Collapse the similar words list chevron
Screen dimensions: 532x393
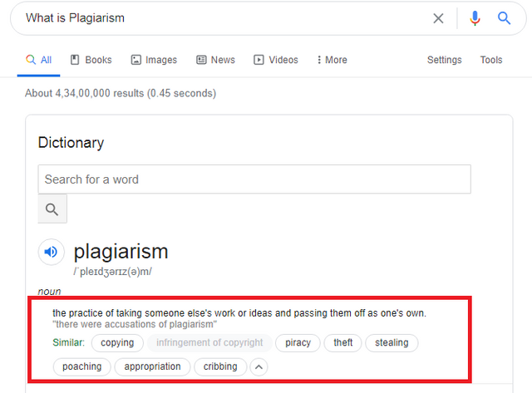point(259,367)
